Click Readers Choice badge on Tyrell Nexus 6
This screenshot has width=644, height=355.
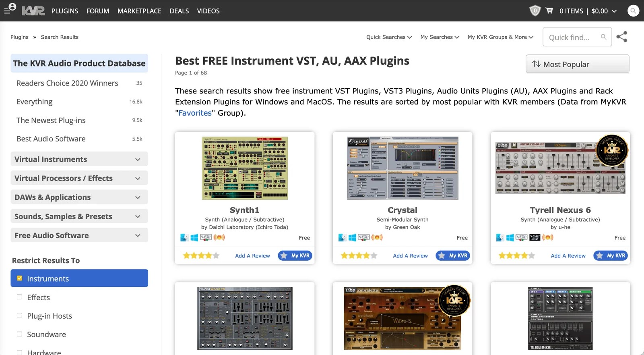pyautogui.click(x=612, y=151)
